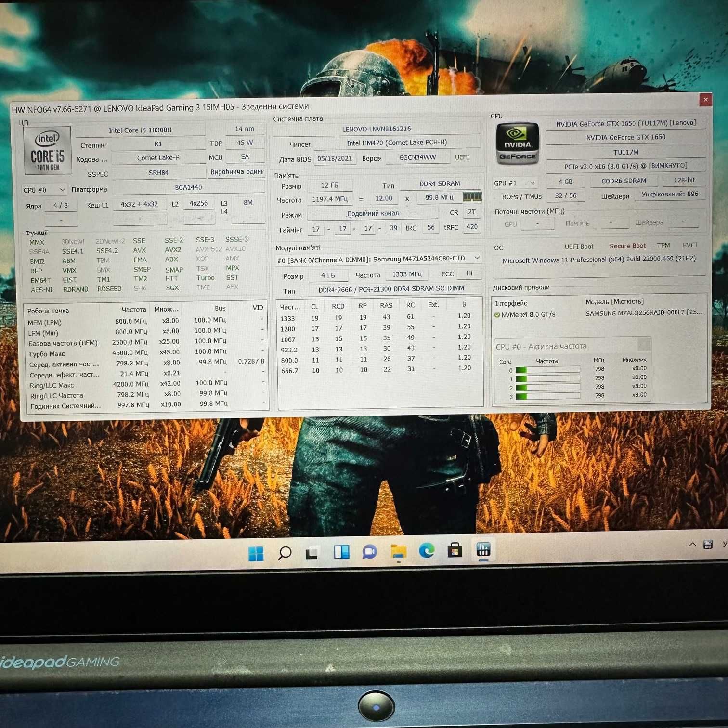Click the EGCN34WW BIOS version

[x=418, y=157]
